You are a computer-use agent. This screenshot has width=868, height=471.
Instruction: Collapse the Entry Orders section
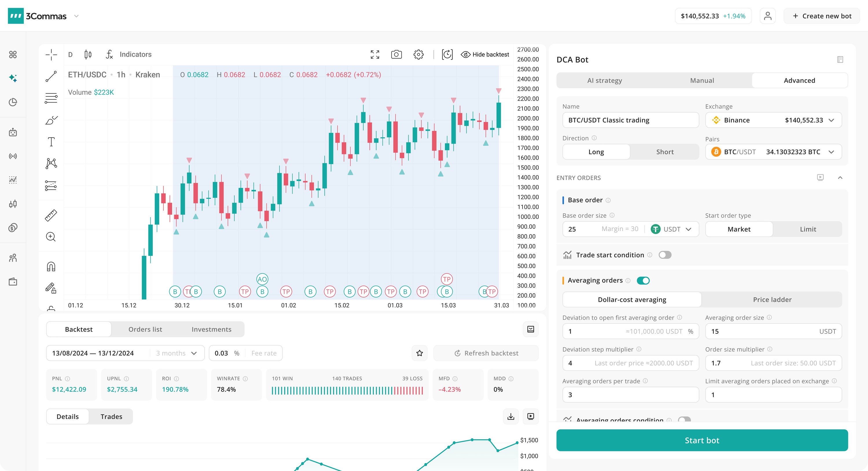[841, 178]
